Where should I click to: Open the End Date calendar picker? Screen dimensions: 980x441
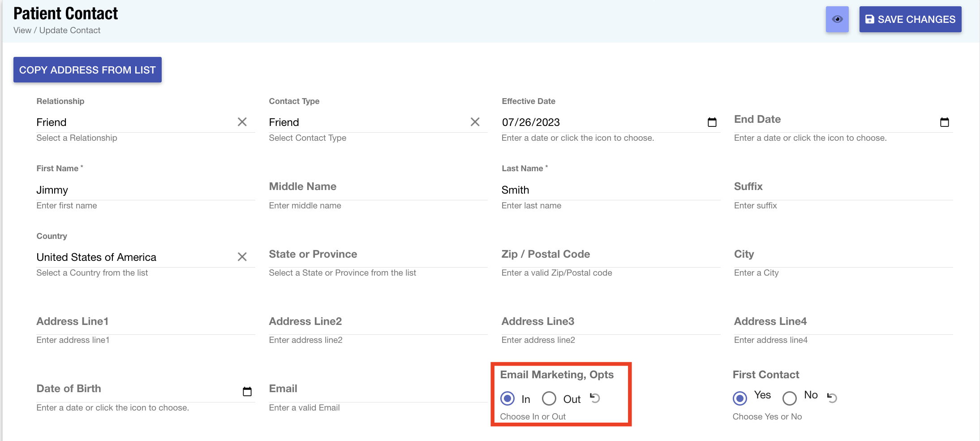(x=945, y=121)
